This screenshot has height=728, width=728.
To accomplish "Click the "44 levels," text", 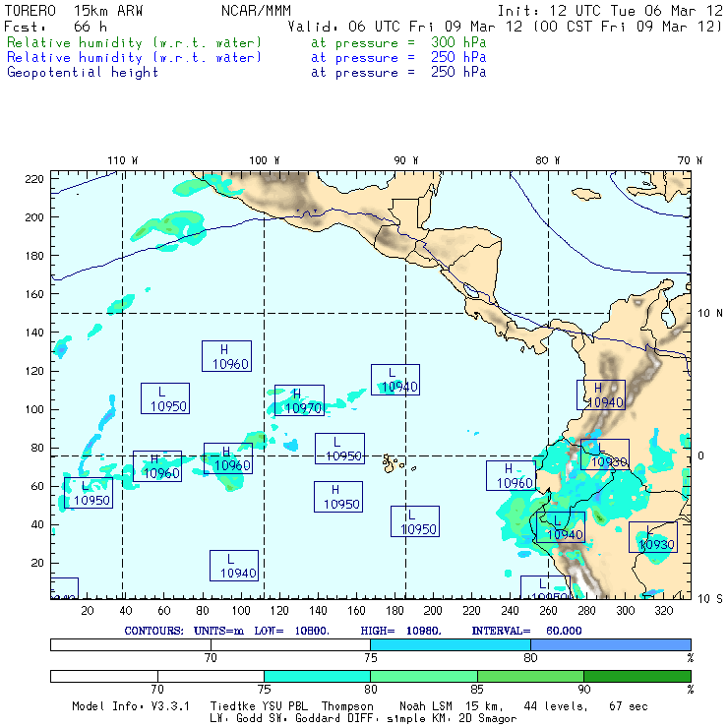I will [556, 706].
